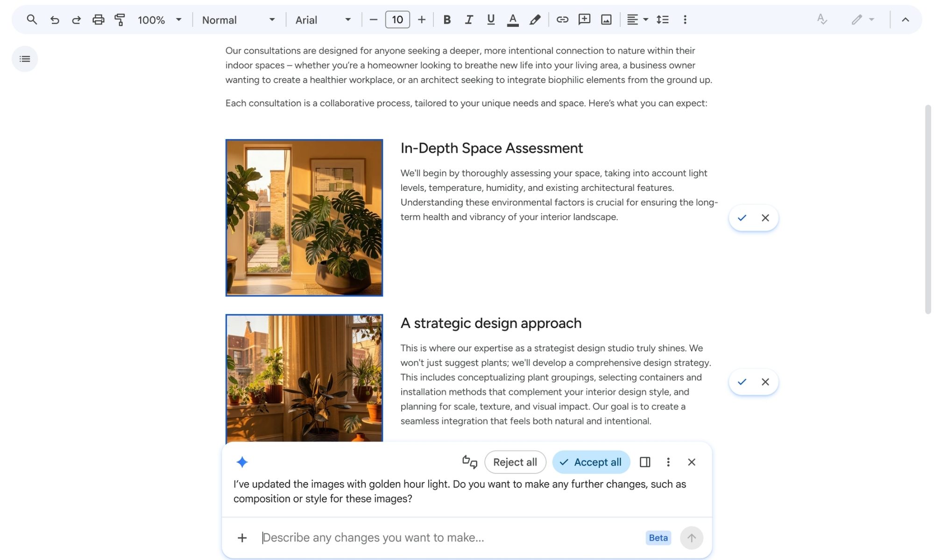The image size is (934, 560).
Task: Toggle bold formatting
Action: coord(446,20)
